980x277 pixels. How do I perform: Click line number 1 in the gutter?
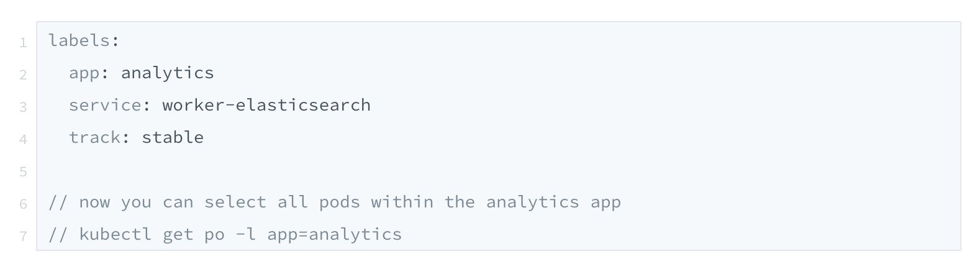(x=23, y=42)
